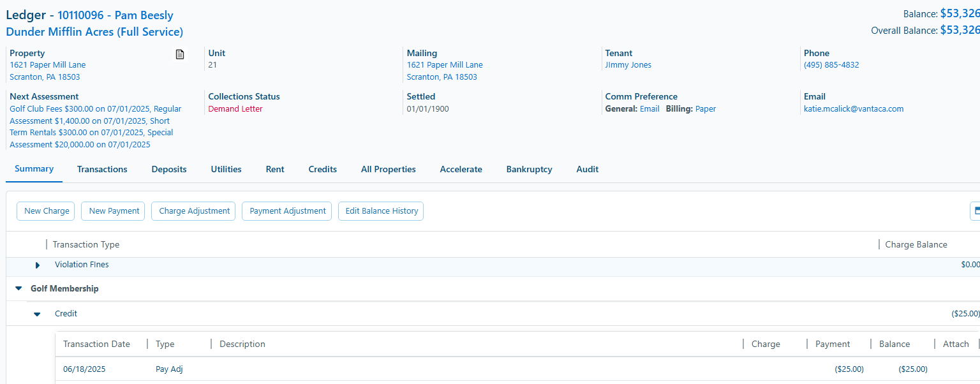980x384 pixels.
Task: Click the katie.mcalick@vantaca.com email link
Action: (x=854, y=108)
